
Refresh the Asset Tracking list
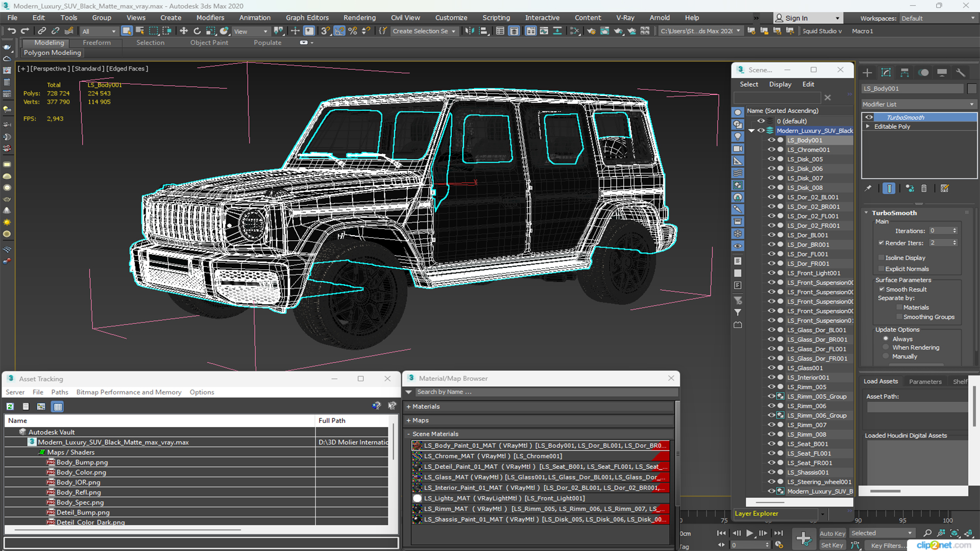[x=10, y=407]
